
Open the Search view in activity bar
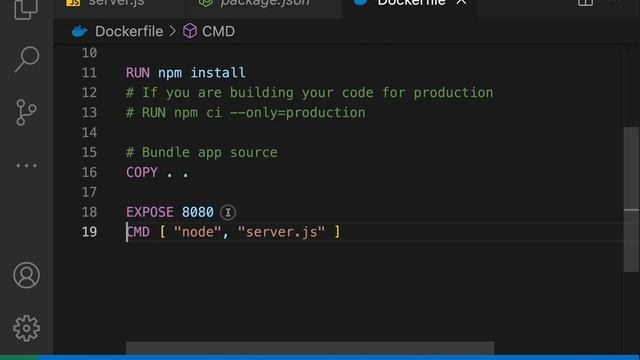[x=27, y=59]
